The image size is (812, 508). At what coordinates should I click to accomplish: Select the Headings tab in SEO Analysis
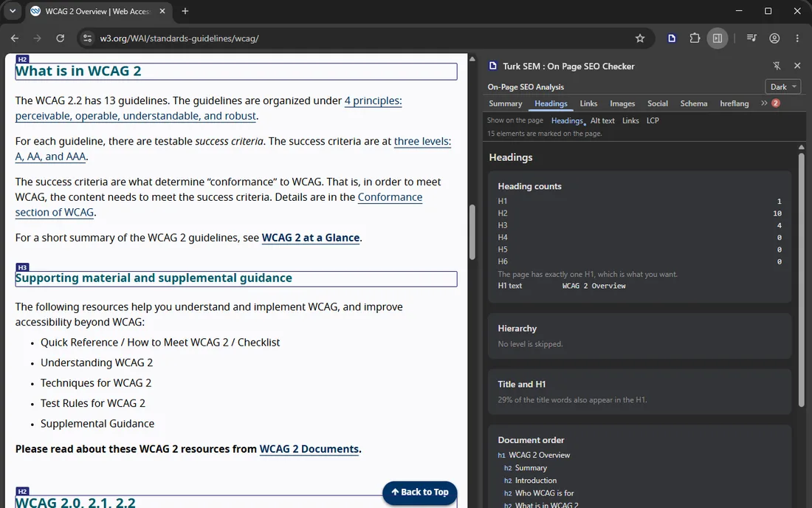coord(551,103)
